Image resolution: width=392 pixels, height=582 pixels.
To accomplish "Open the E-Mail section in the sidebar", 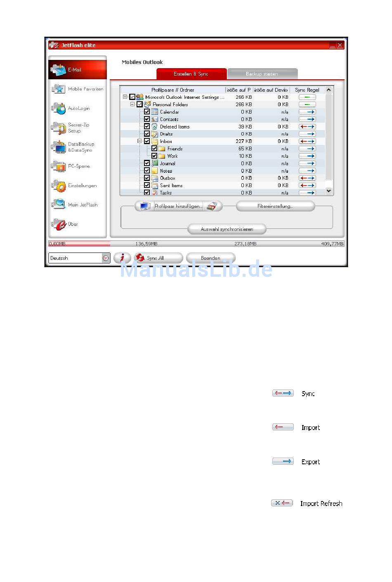I will (78, 70).
